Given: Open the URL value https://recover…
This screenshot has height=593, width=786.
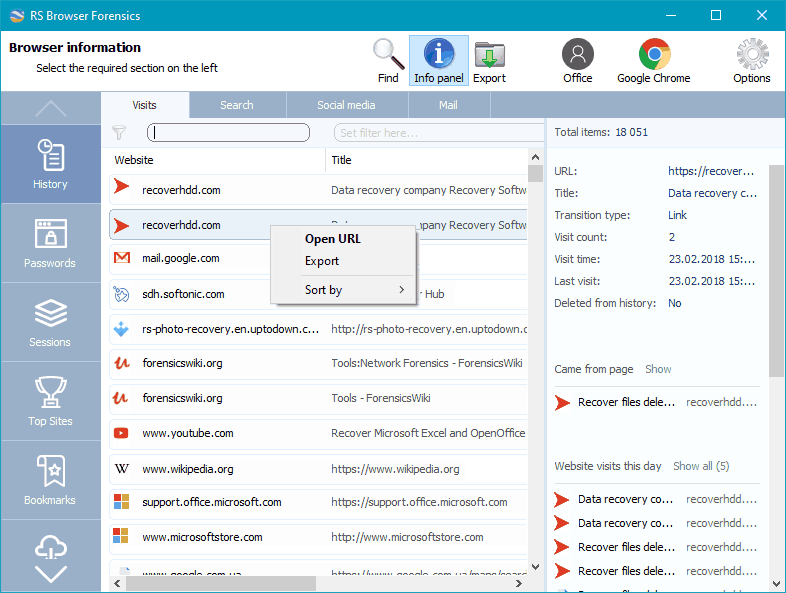Looking at the screenshot, I should pyautogui.click(x=711, y=171).
